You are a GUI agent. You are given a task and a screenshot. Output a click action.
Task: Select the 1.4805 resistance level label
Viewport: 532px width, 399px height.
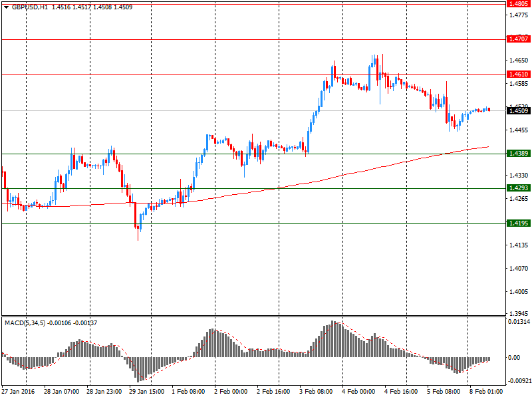point(519,4)
